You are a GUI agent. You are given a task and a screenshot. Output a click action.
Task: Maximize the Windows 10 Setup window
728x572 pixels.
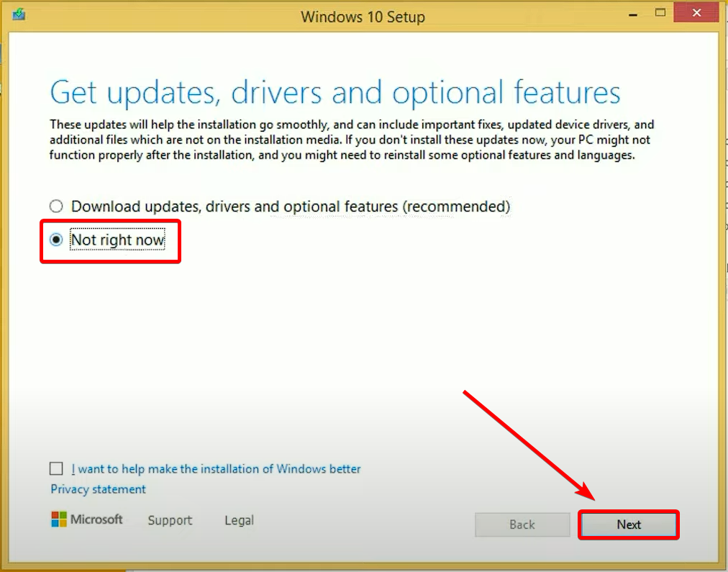[x=660, y=13]
